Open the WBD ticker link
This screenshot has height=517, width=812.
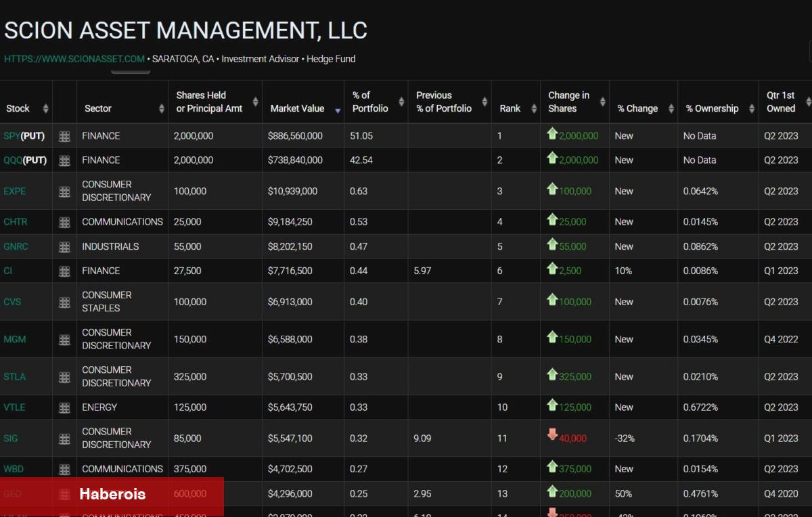pyautogui.click(x=14, y=469)
